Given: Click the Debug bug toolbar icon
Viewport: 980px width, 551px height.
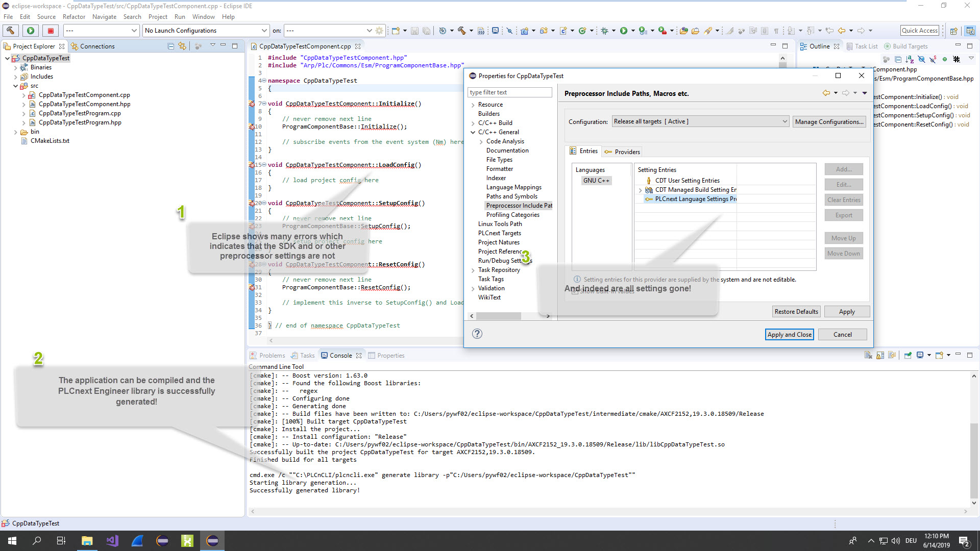Looking at the screenshot, I should [x=604, y=31].
